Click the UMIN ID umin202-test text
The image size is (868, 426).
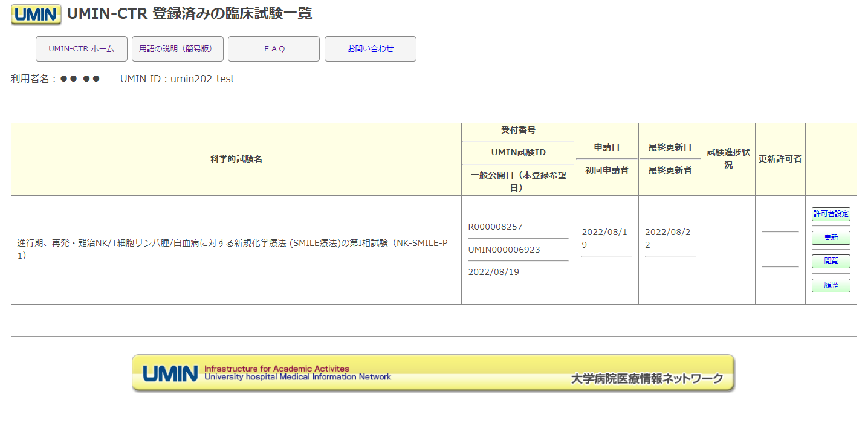click(177, 79)
